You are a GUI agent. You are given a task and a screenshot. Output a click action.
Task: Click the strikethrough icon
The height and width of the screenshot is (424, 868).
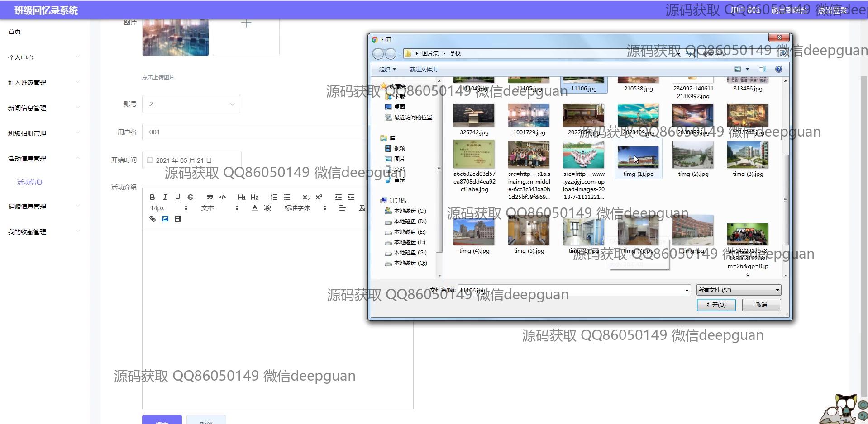[191, 197]
